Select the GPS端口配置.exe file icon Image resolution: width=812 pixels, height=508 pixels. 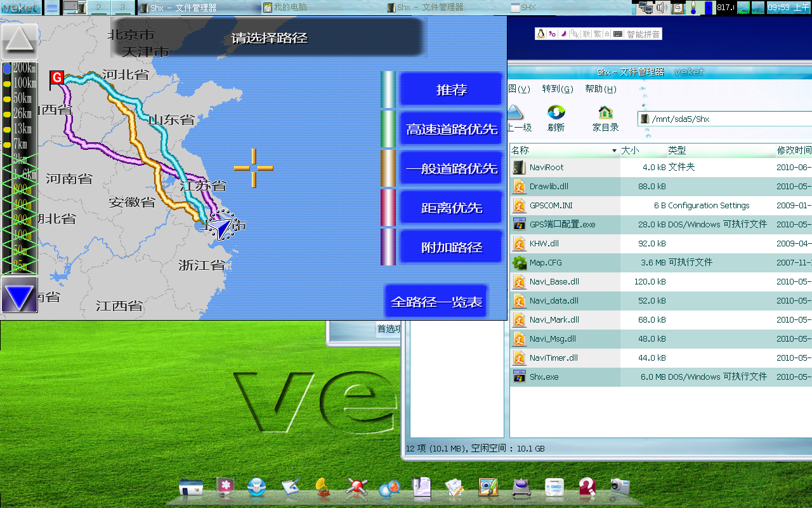point(520,225)
